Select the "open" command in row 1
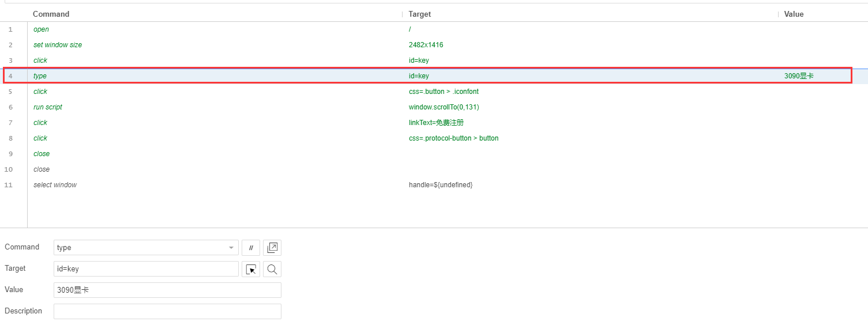The image size is (868, 329). (x=41, y=29)
